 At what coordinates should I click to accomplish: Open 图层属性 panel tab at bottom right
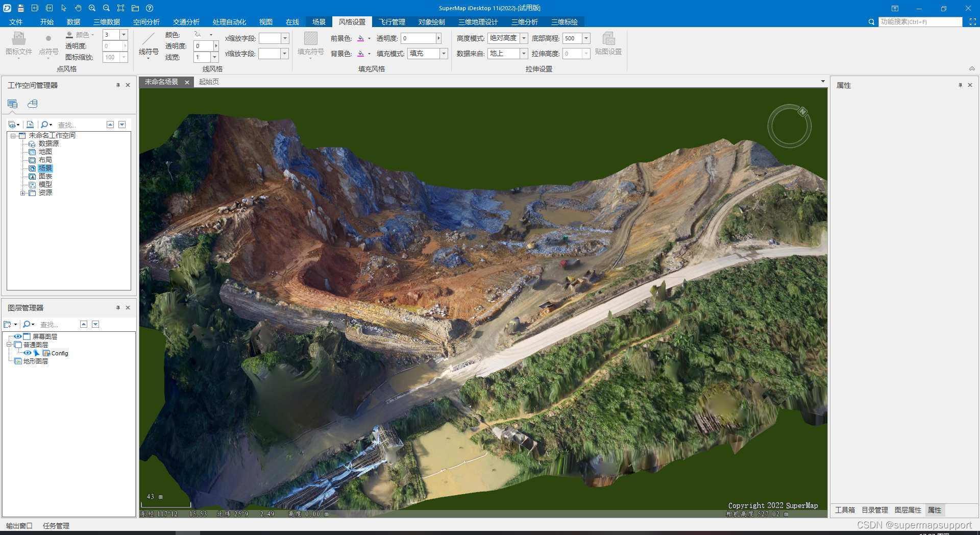[x=908, y=510]
